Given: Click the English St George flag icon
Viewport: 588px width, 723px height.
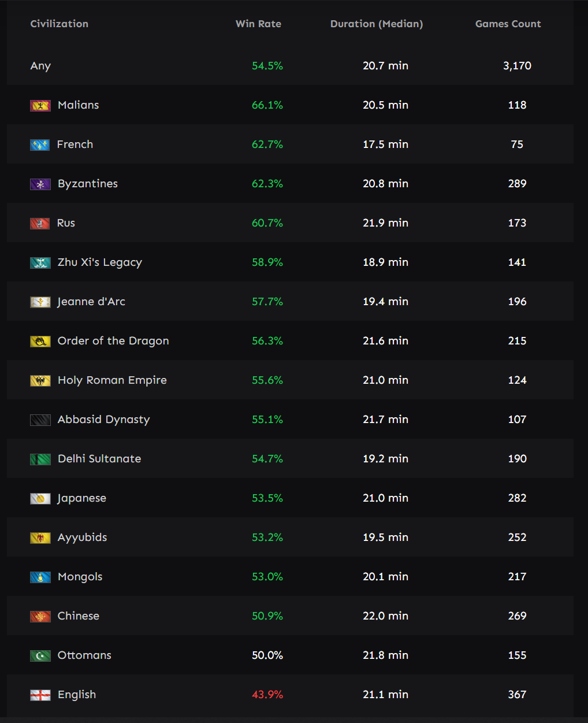Looking at the screenshot, I should tap(40, 695).
